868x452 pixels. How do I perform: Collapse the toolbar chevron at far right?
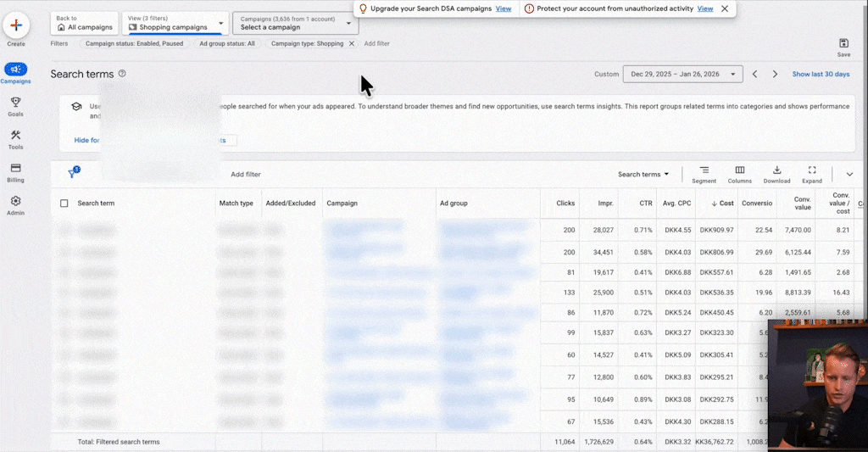[x=849, y=175]
